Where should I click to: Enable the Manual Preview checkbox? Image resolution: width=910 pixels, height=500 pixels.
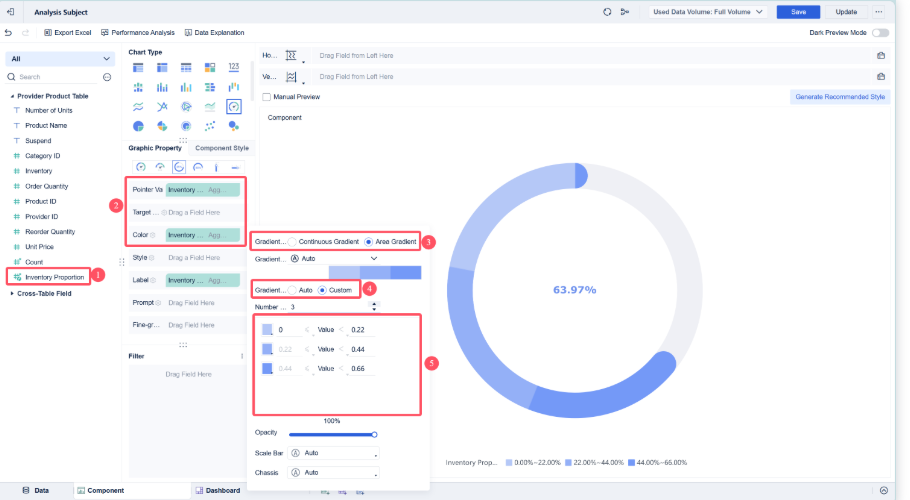coord(266,97)
